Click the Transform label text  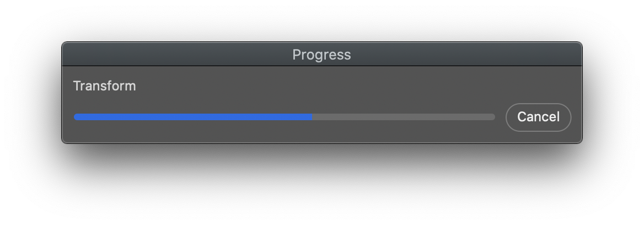tap(104, 86)
